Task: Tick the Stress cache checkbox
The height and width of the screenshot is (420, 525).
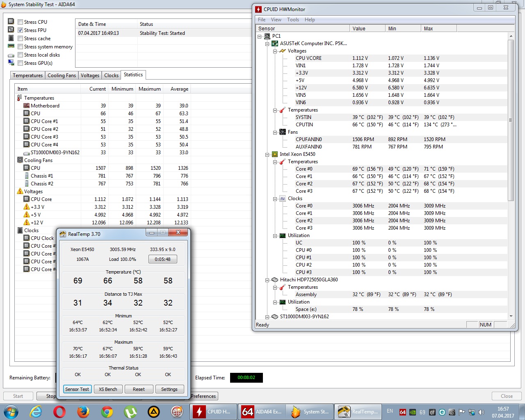Action: point(20,39)
